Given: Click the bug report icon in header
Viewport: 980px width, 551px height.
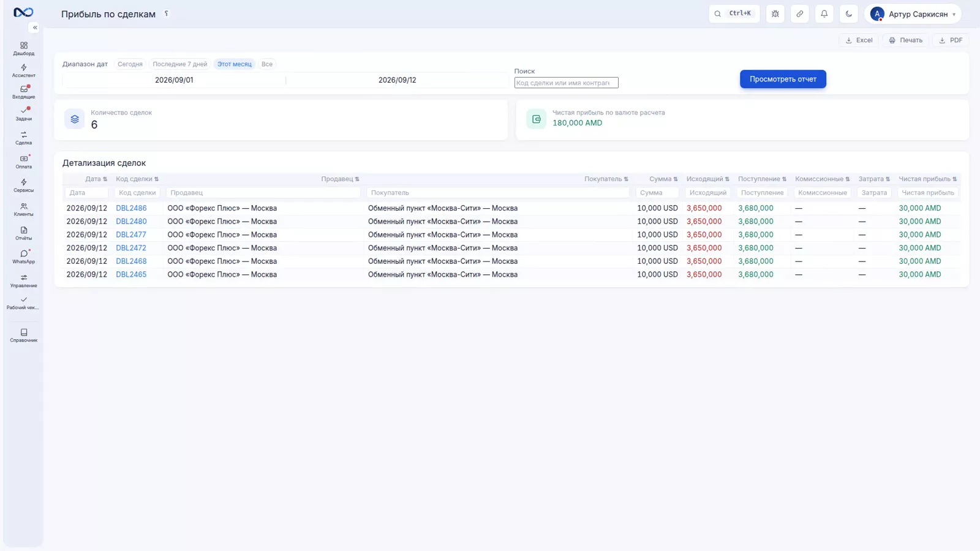Looking at the screenshot, I should tap(775, 13).
